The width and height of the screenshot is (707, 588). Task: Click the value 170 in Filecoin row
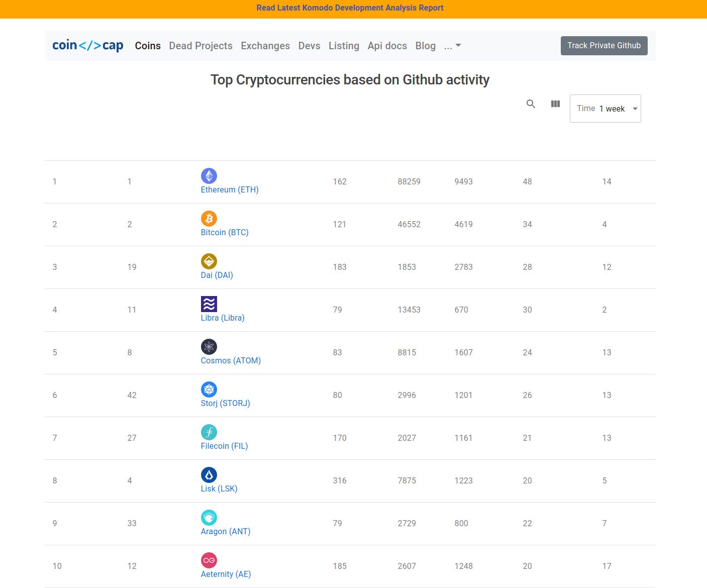[x=340, y=438]
